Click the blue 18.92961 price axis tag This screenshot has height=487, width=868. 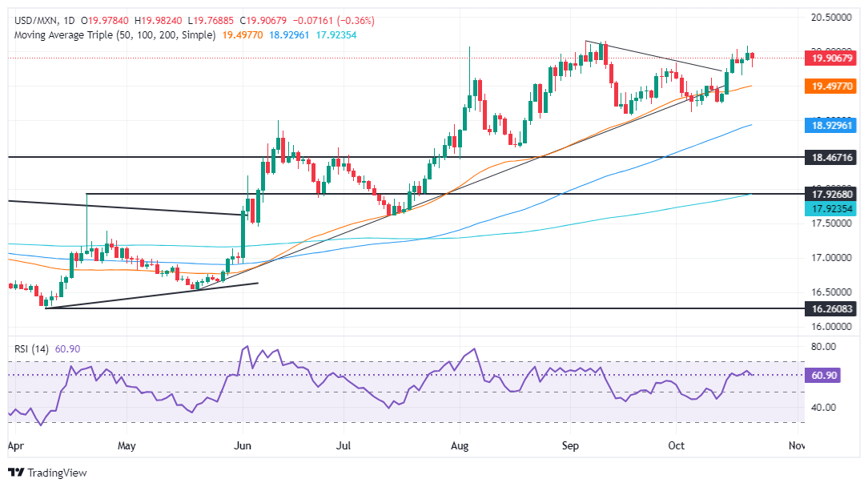831,126
